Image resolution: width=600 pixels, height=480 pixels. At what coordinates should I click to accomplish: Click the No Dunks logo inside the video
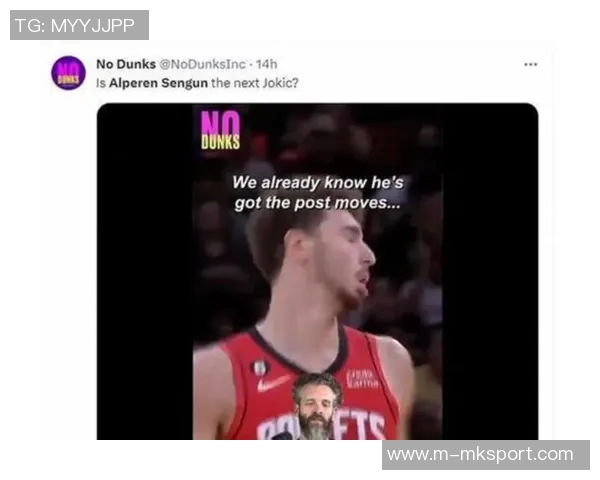pyautogui.click(x=220, y=129)
